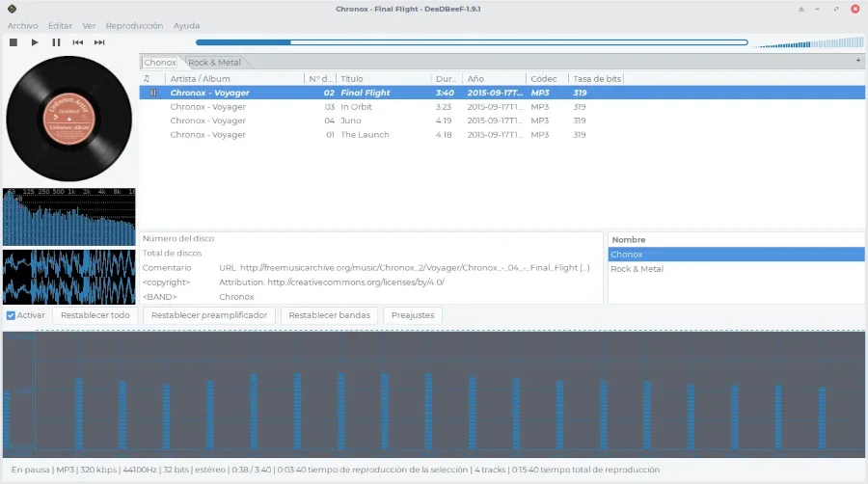868x484 pixels.
Task: Click the MP3 codec cell of The Launch
Action: (x=540, y=134)
